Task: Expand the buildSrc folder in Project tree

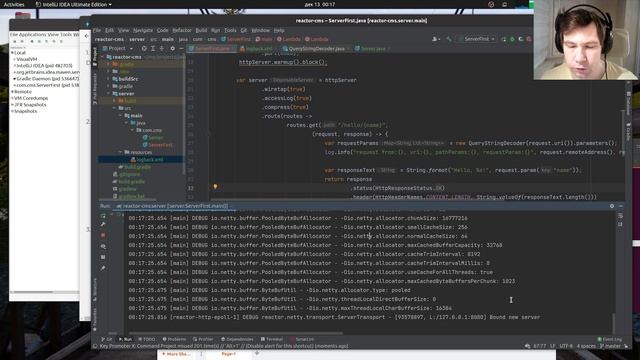Action: [109, 79]
